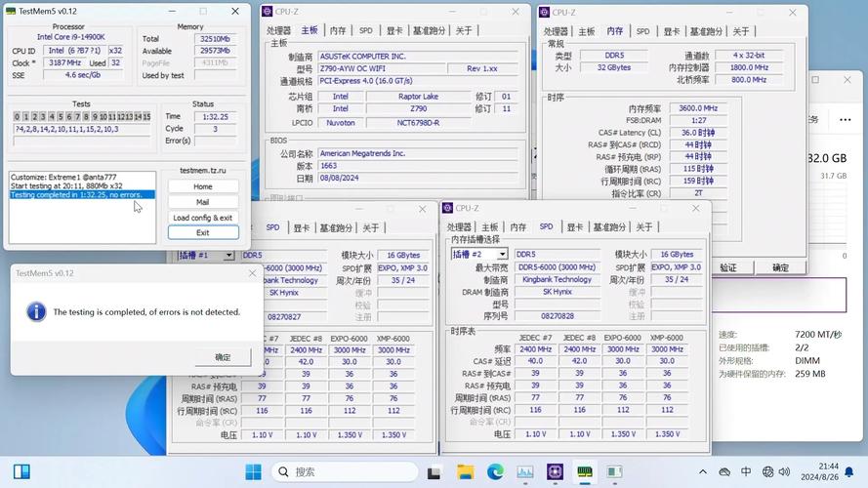868x488 pixels.
Task: Open 基准跑分 tab in memory CPU-Z window
Action: click(x=706, y=31)
